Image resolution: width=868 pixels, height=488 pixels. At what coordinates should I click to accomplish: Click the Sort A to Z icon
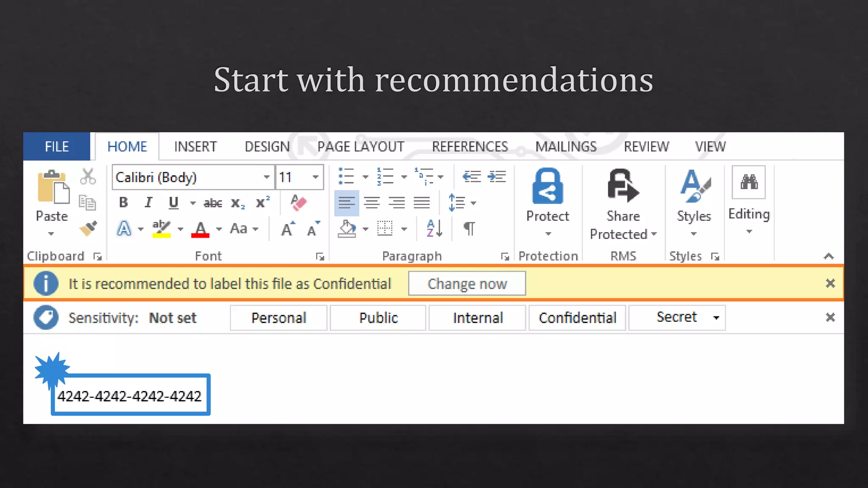pos(434,229)
